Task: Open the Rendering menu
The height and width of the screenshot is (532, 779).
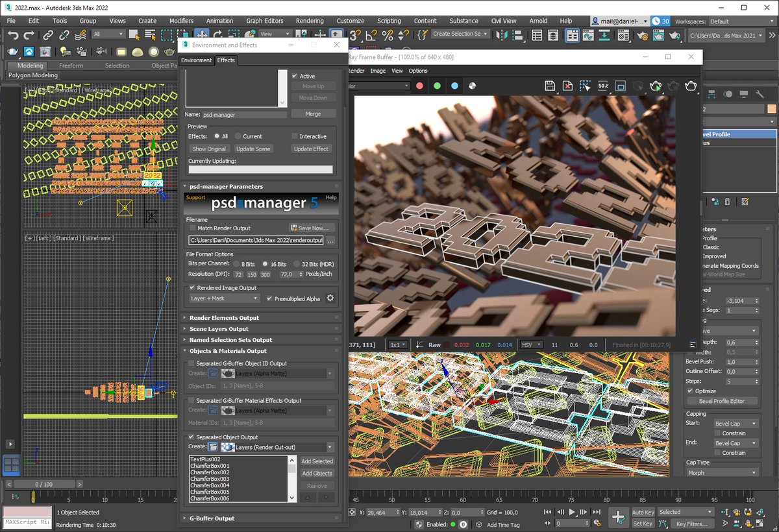Action: 309,21
